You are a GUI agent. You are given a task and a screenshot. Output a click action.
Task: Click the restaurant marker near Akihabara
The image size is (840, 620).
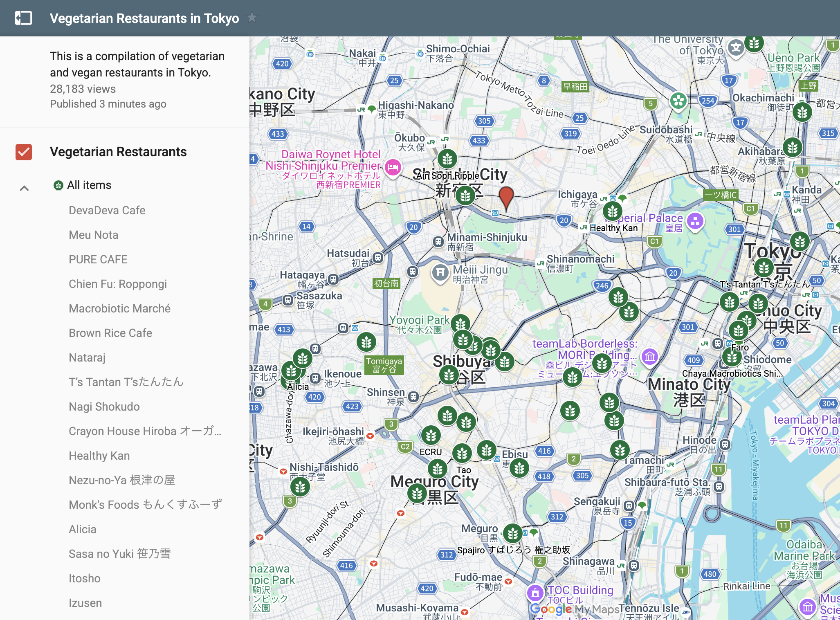(792, 147)
